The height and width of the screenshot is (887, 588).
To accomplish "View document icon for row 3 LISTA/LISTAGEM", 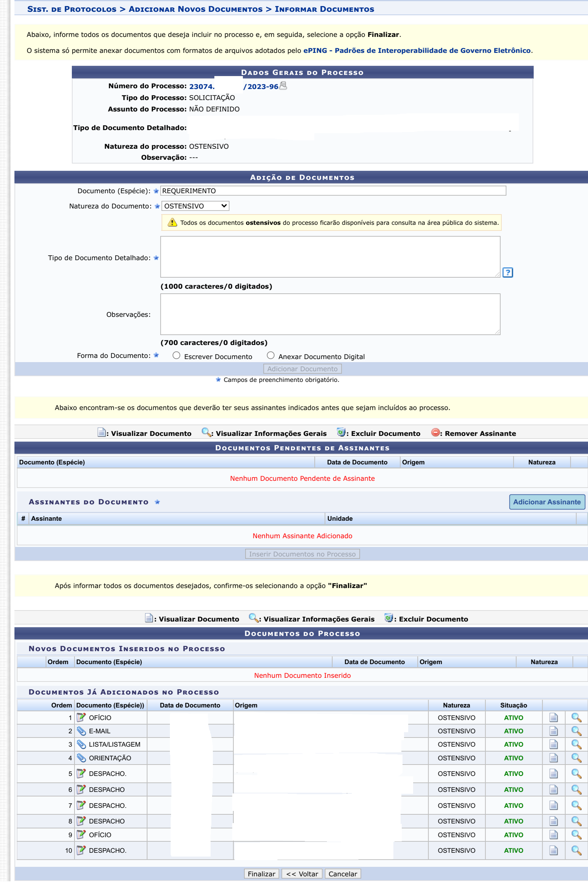I will pyautogui.click(x=553, y=744).
